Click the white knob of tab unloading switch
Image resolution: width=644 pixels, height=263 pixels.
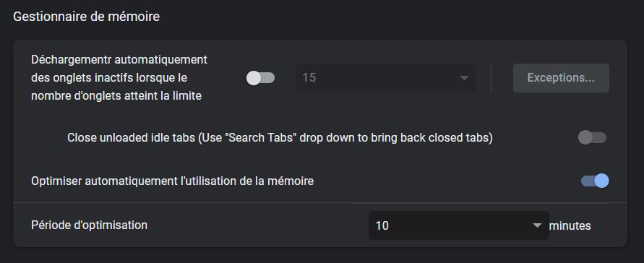tap(254, 78)
